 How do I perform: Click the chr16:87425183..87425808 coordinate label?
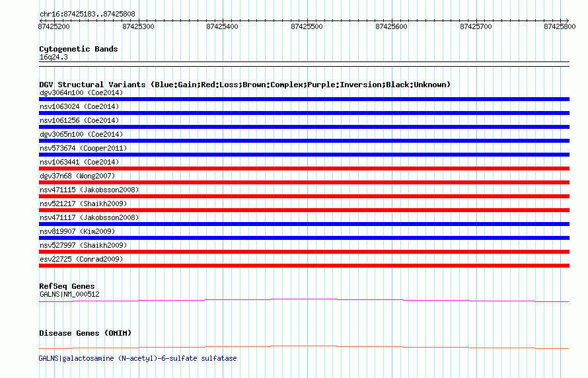click(87, 15)
